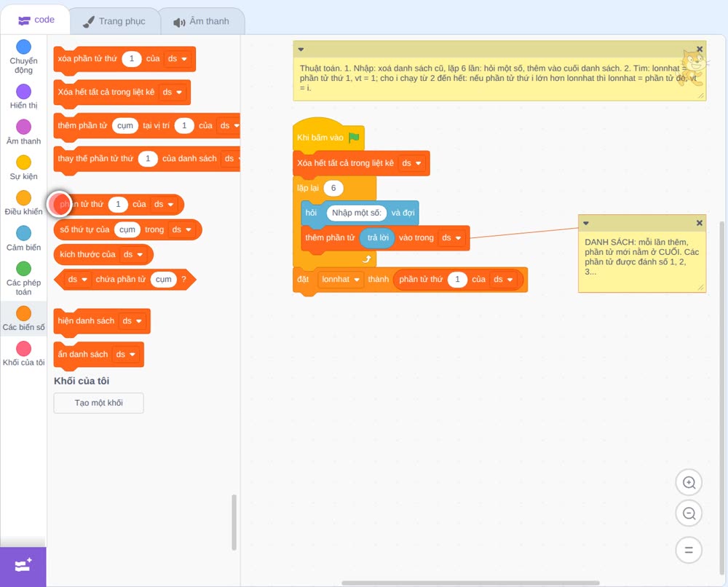Collapse the DANH SÁCH comment

[x=586, y=223]
